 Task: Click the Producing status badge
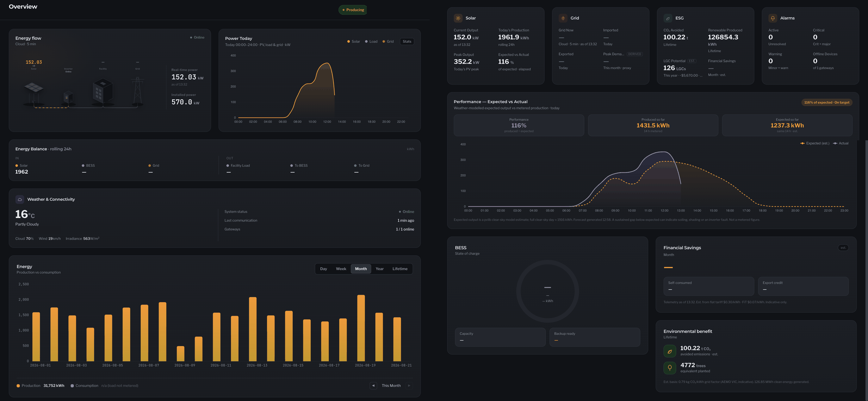click(353, 10)
